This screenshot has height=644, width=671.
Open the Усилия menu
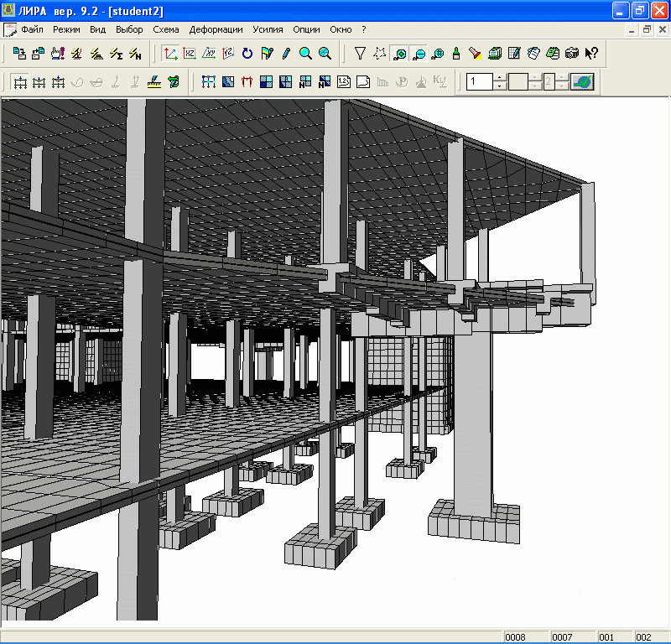click(268, 29)
